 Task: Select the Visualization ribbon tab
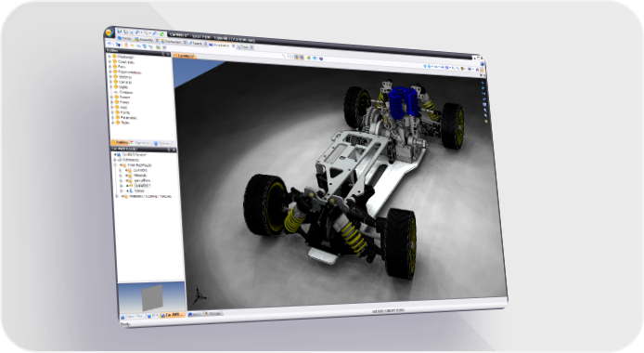220,46
